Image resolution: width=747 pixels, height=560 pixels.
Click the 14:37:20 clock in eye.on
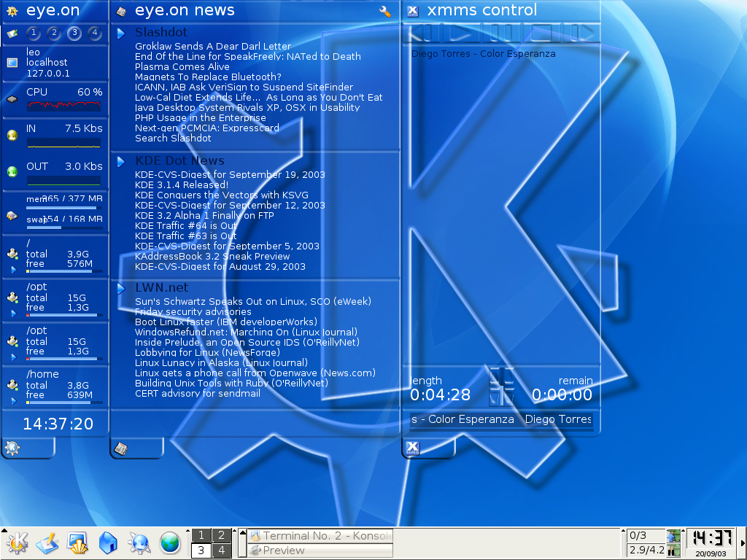[58, 424]
